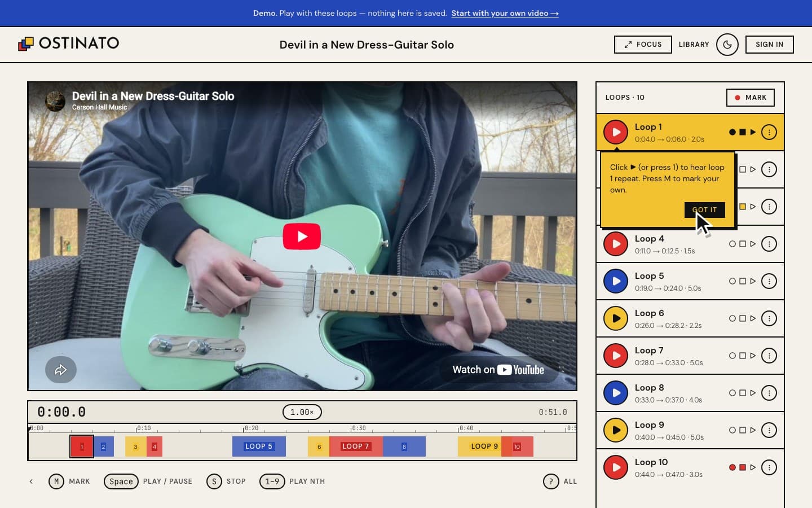812x508 pixels.
Task: Open the three-dot options menu for Loop 1
Action: [x=769, y=132]
